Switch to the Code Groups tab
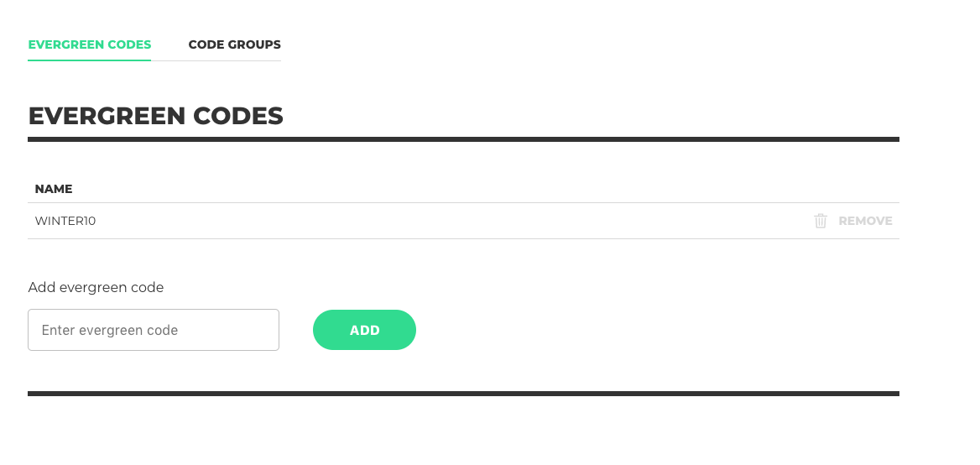The width and height of the screenshot is (980, 465). (x=234, y=45)
